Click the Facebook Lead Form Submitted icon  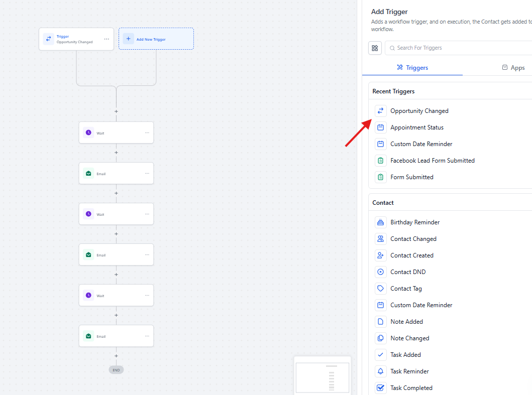380,161
